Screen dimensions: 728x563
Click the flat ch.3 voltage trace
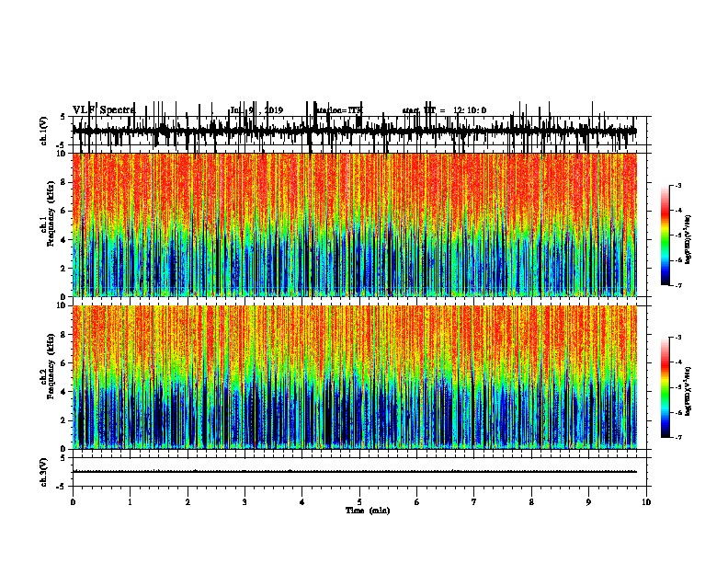click(x=355, y=472)
